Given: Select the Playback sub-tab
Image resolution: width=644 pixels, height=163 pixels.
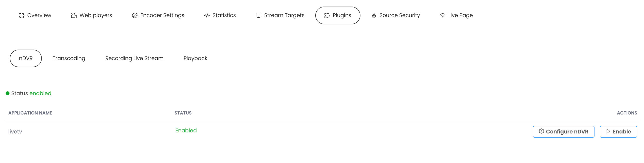Looking at the screenshot, I should coord(195,58).
